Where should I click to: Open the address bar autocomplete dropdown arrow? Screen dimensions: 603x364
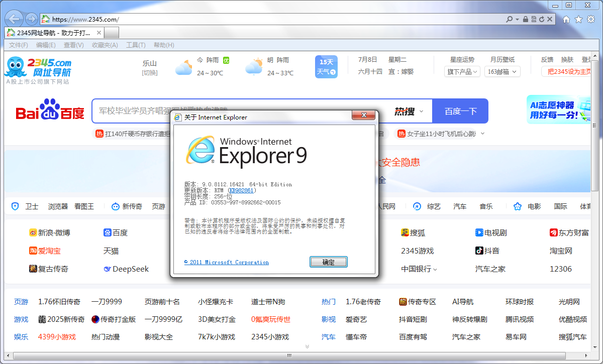click(x=517, y=19)
